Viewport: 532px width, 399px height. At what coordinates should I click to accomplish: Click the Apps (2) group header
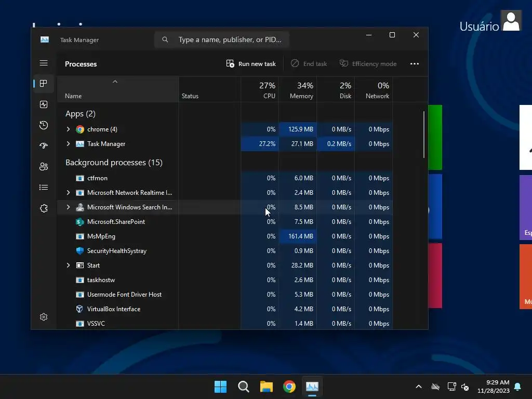click(x=81, y=114)
